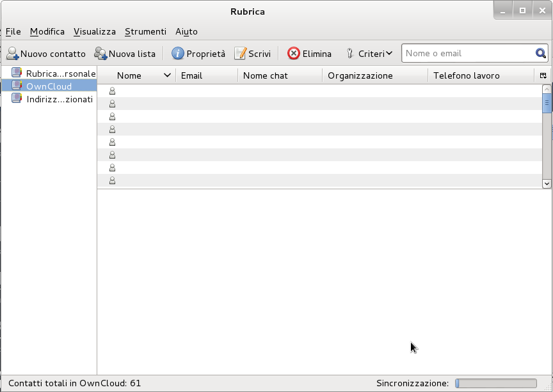The height and width of the screenshot is (392, 553).
Task: Open the column picker at header end
Action: (x=543, y=75)
